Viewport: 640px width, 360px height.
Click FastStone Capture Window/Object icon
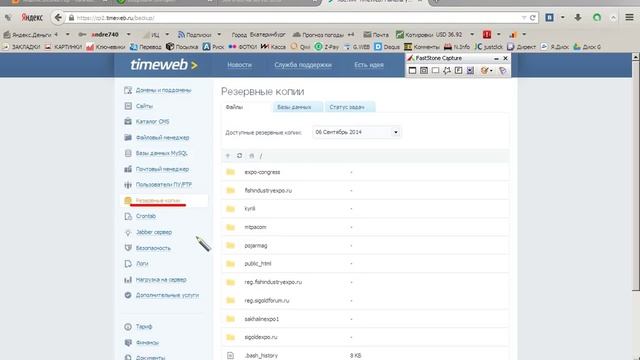click(x=424, y=71)
